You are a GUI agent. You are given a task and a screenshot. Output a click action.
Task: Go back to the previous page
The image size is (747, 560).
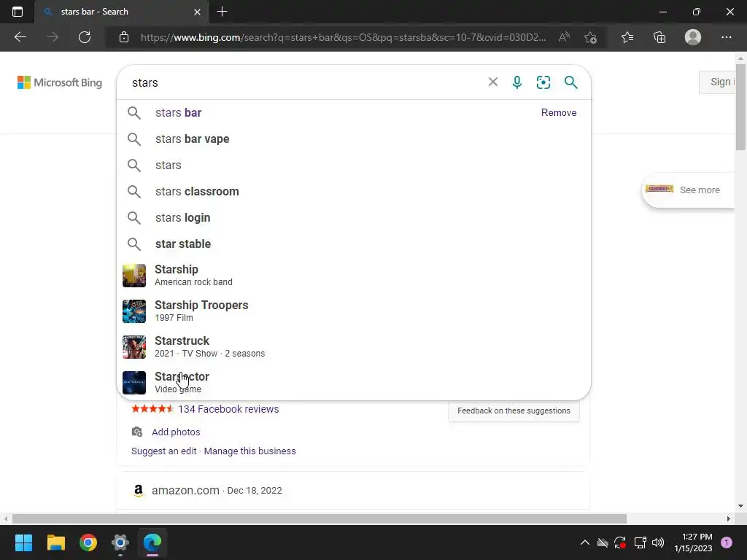(x=20, y=37)
